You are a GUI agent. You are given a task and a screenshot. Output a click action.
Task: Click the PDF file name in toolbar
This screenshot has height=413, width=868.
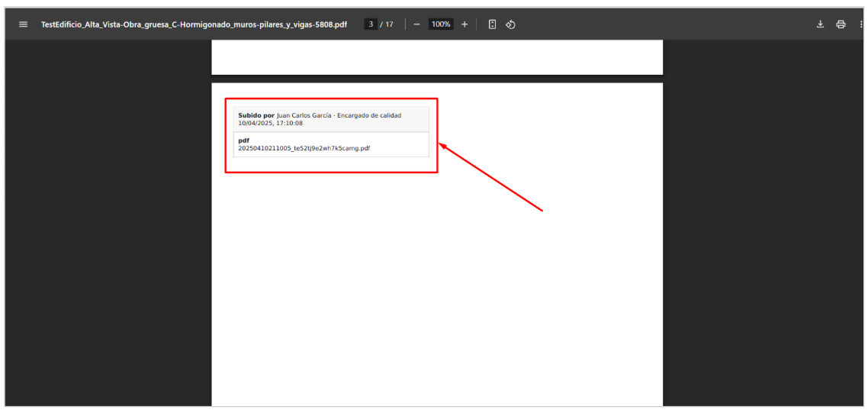tap(194, 24)
